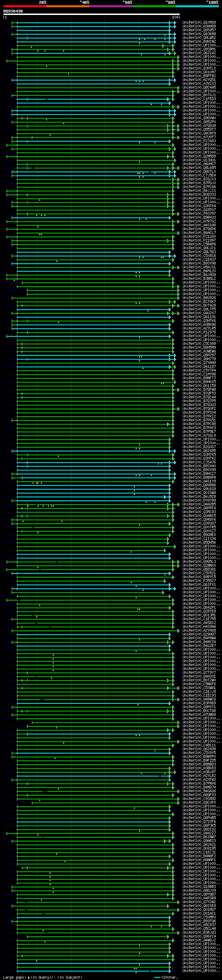Viewport: 222px width, 980px height.
Task: Open the UniRef100_B7PDJ0 entry
Action: coord(199,183)
